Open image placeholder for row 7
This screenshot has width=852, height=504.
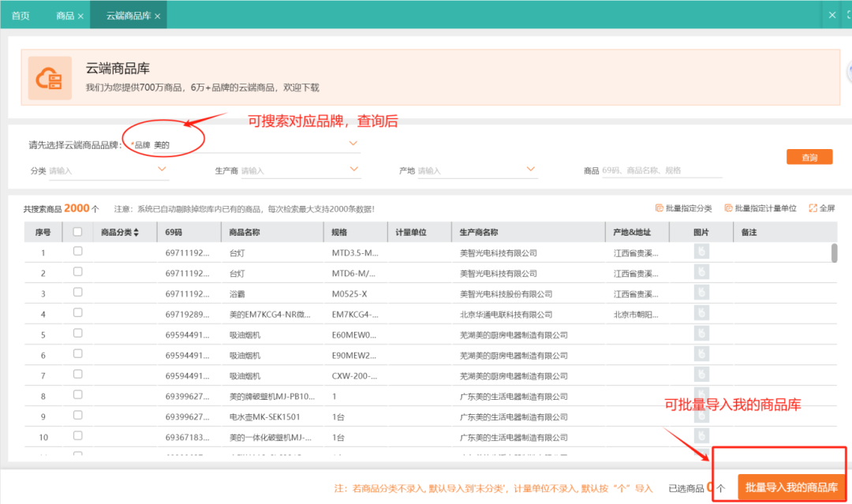701,375
